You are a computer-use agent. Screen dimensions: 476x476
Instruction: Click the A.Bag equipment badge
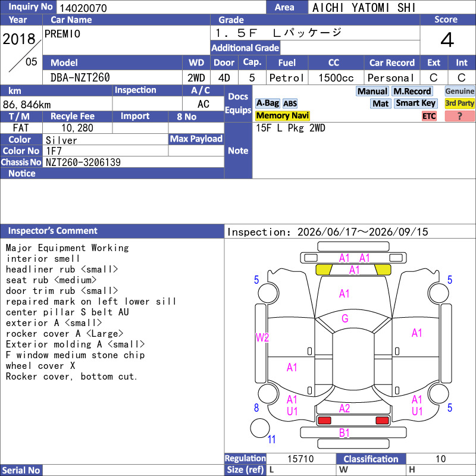pyautogui.click(x=267, y=103)
